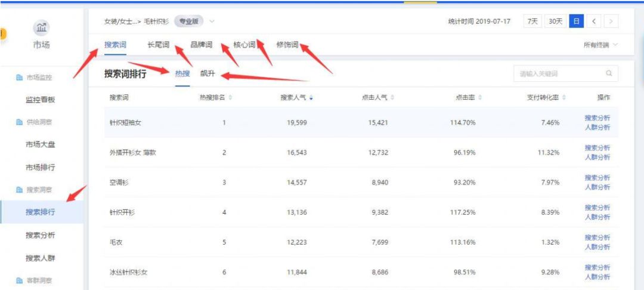
Task: Click the 19,599 search popularity value
Action: click(297, 122)
